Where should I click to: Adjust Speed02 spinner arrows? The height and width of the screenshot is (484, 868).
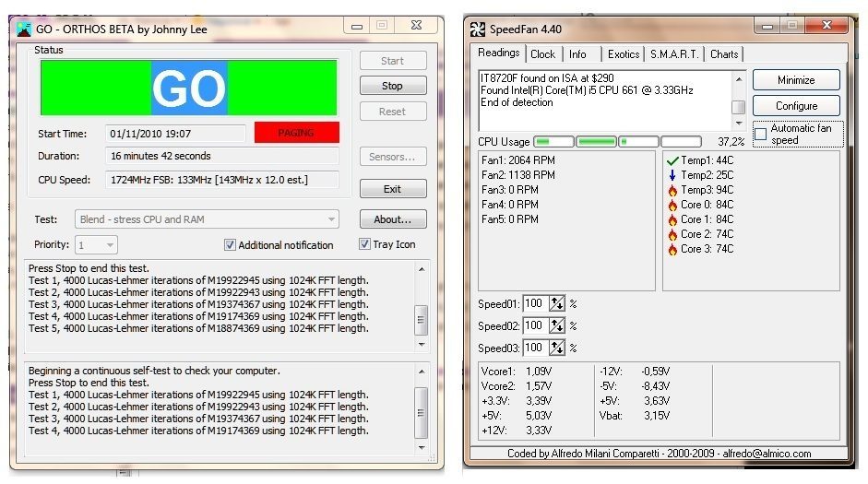click(556, 325)
